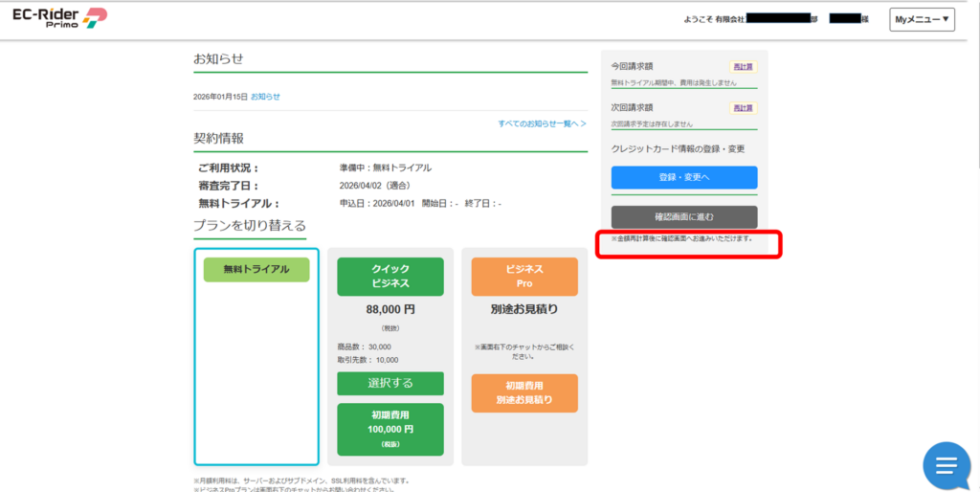Image resolution: width=980 pixels, height=492 pixels.
Task: Select the green 無料トライアル plan button
Action: [256, 270]
